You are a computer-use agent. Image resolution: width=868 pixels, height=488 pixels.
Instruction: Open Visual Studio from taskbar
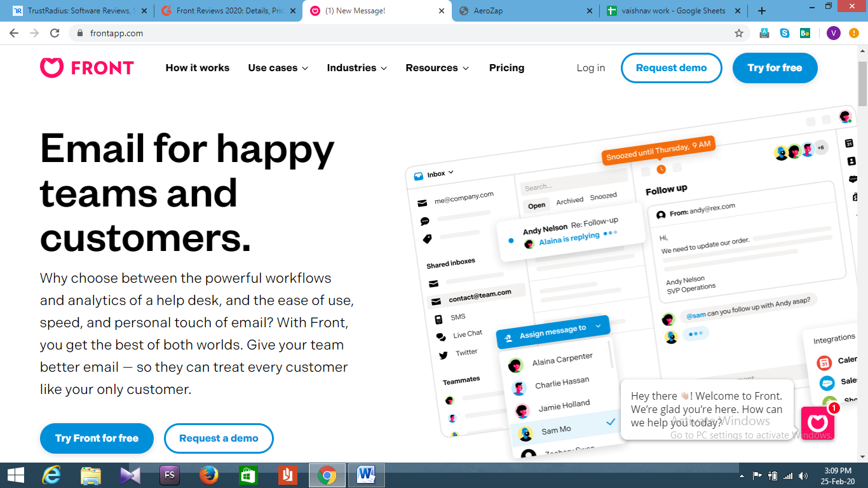click(130, 475)
